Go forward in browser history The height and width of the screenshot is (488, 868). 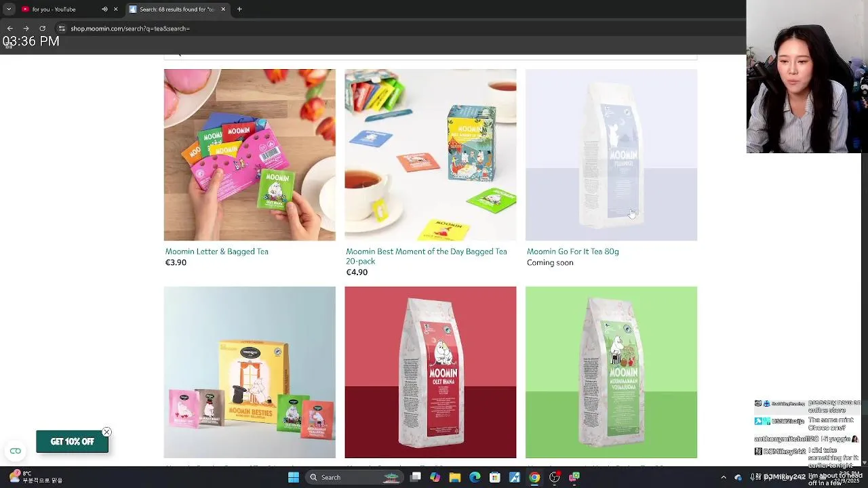click(26, 28)
